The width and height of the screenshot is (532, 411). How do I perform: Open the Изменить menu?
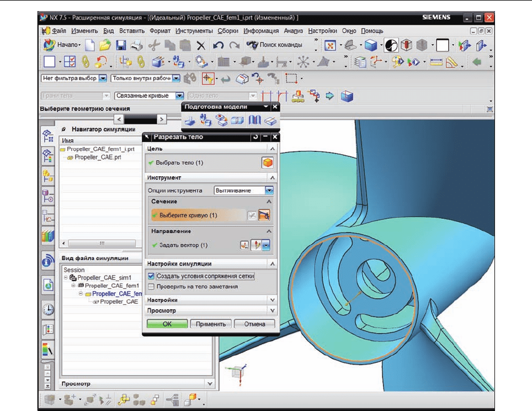pos(84,31)
